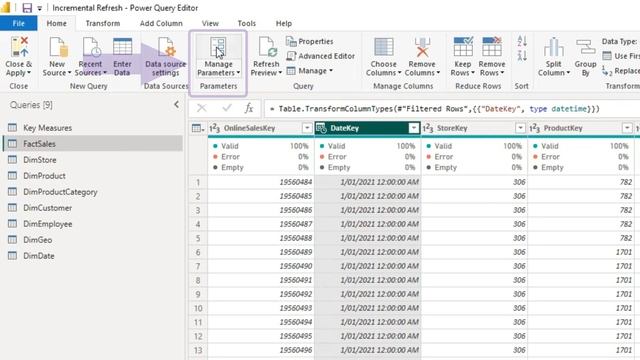Select the DimGeo query

click(92, 240)
